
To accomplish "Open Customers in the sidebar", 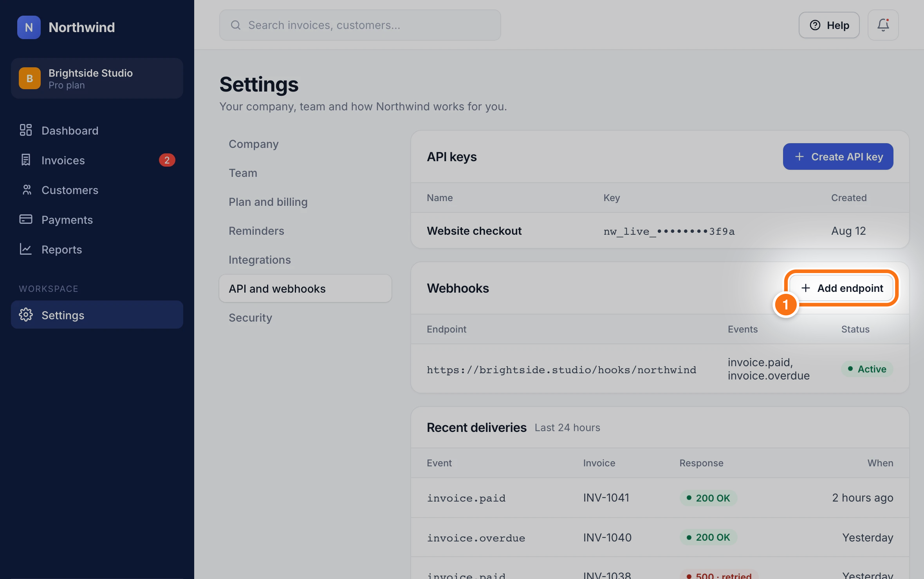I will coord(97,190).
